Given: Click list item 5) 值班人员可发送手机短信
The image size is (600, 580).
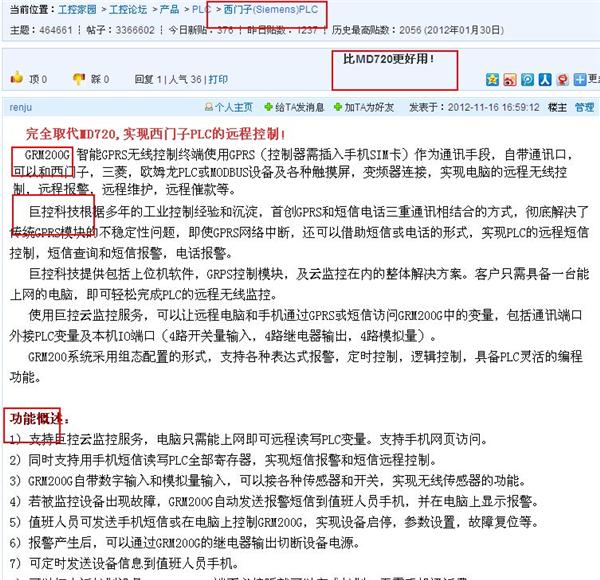Looking at the screenshot, I should click(274, 522).
